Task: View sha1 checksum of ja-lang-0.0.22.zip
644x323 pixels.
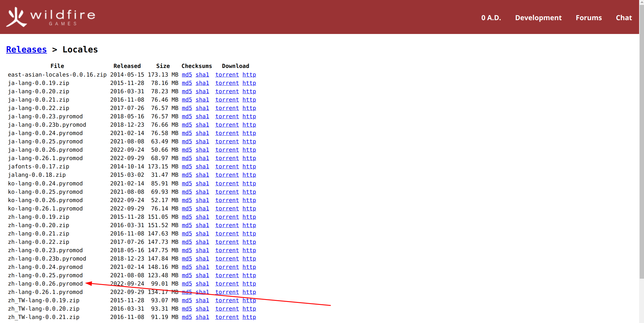Action: (x=202, y=108)
